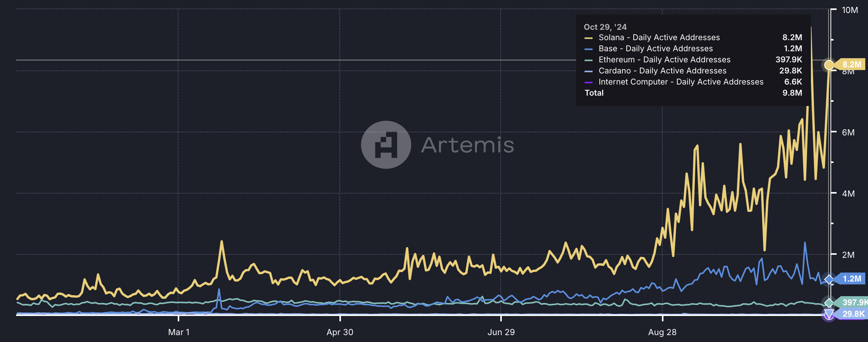Click the purple triangle marker at the chart bottom
Image resolution: width=868 pixels, height=342 pixels.
tap(829, 315)
